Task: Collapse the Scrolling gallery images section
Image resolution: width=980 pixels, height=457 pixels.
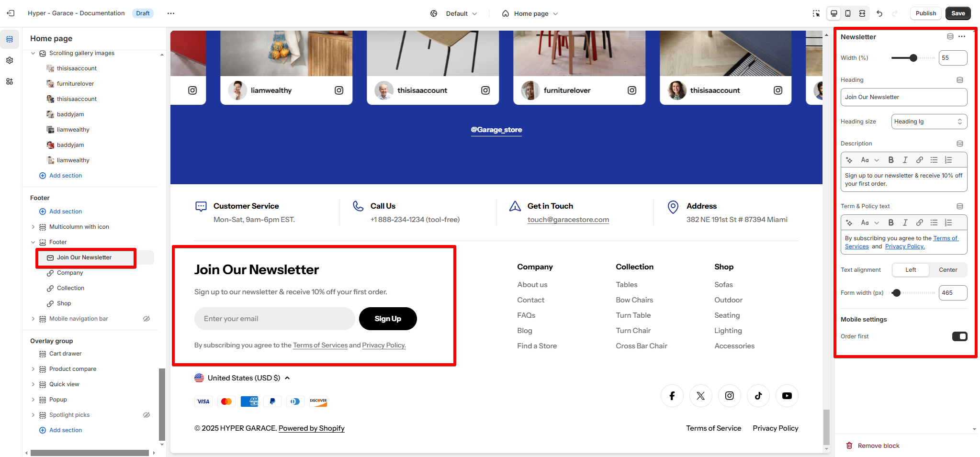Action: (33, 53)
